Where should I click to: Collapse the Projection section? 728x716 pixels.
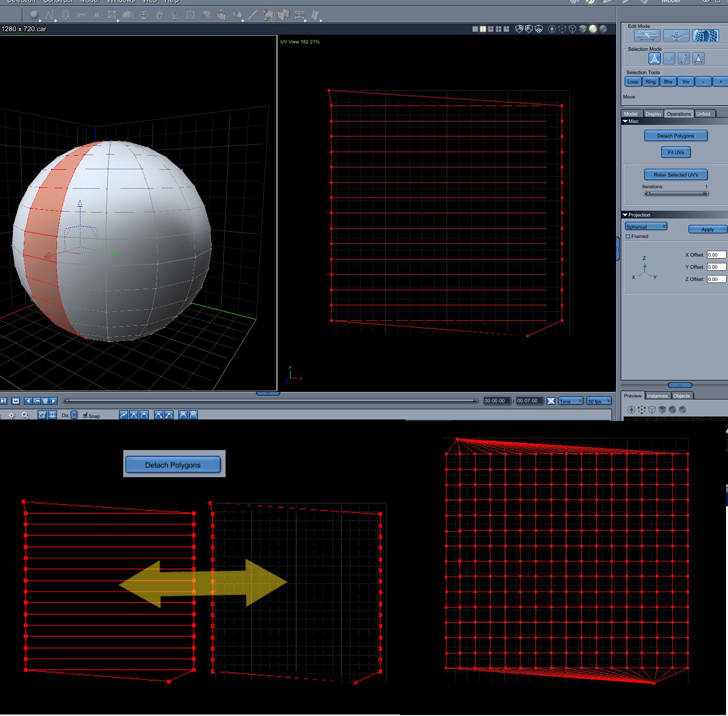pos(625,215)
